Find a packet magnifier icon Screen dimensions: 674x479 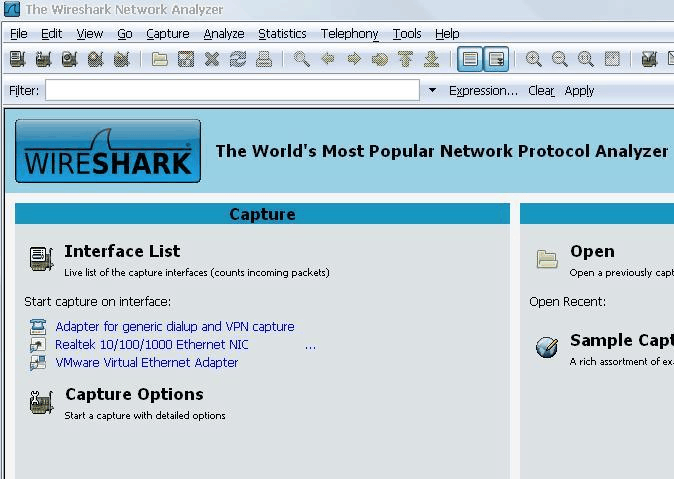(301, 59)
